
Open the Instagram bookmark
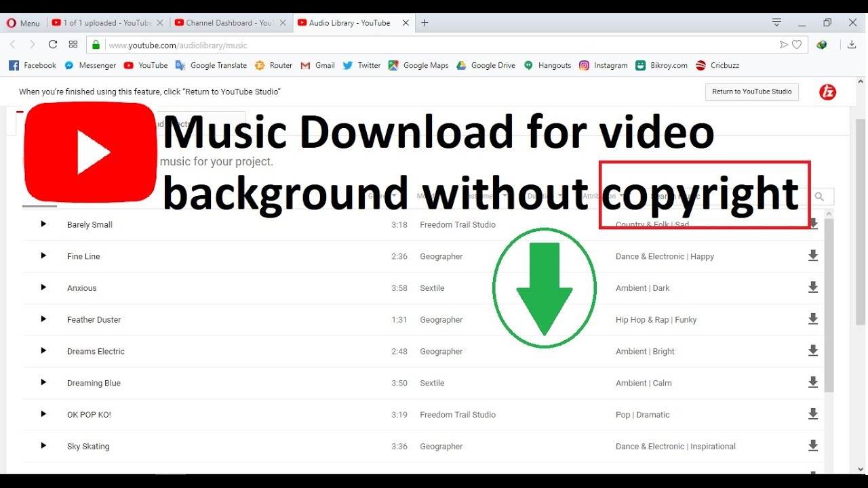click(604, 66)
